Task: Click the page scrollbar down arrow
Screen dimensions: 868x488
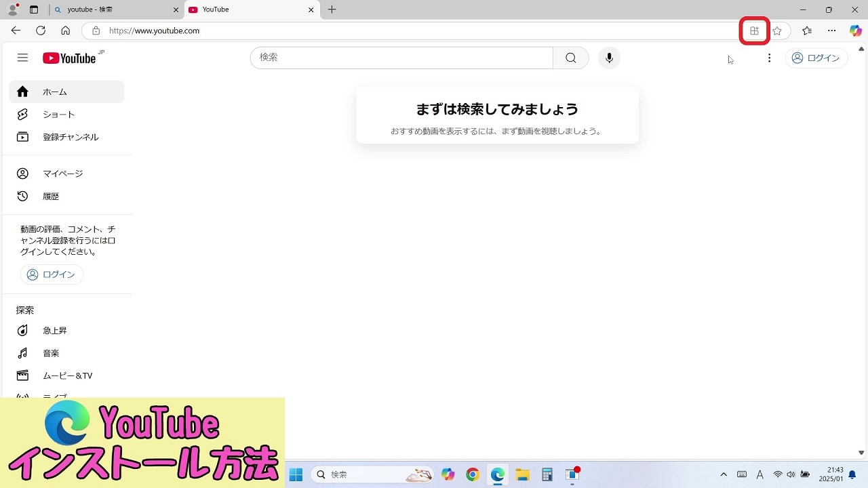Action: [861, 453]
